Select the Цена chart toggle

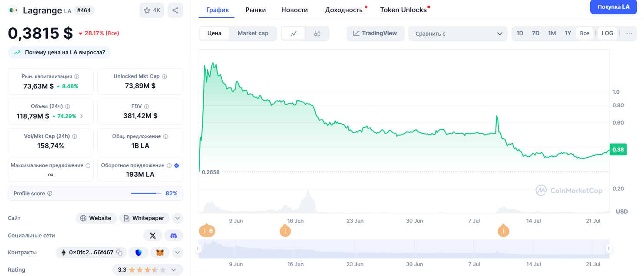tap(214, 33)
